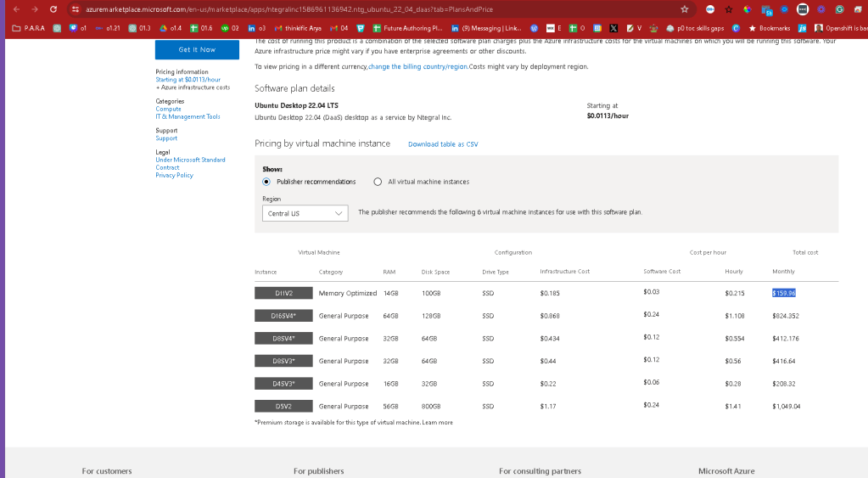
Task: Click the D11V2 instance label
Action: point(283,293)
